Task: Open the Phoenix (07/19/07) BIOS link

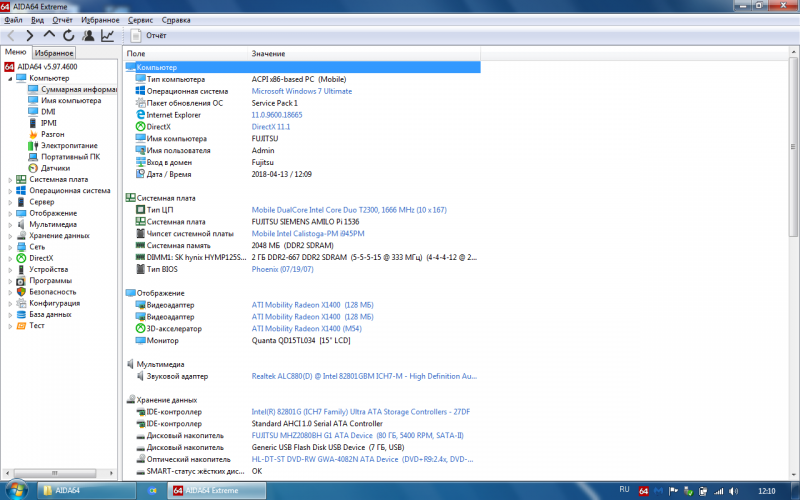Action: (282, 269)
